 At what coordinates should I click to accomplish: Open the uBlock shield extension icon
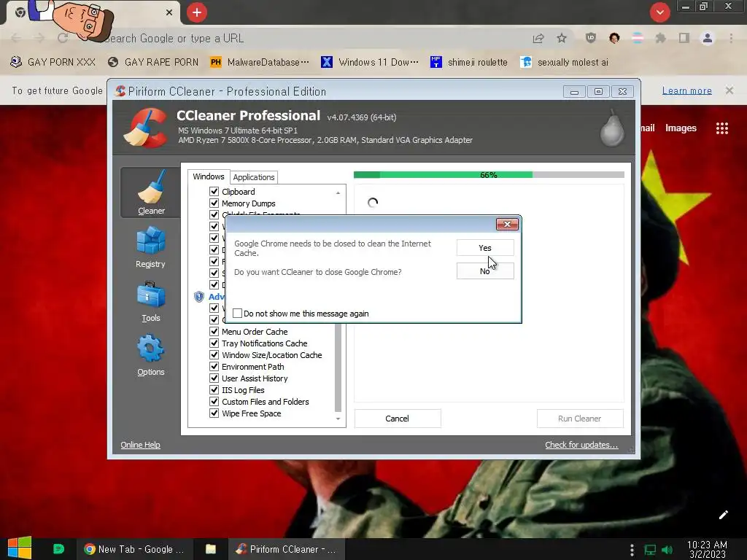point(591,38)
